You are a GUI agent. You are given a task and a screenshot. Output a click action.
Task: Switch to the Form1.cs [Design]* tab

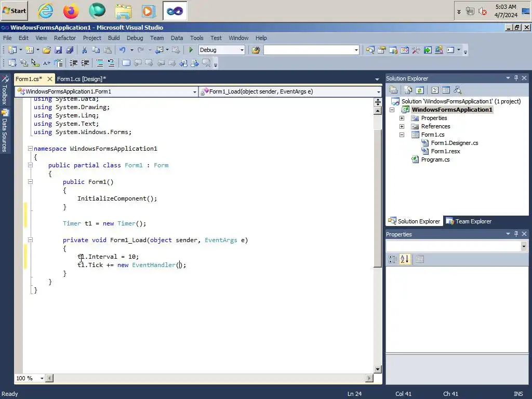coord(82,79)
